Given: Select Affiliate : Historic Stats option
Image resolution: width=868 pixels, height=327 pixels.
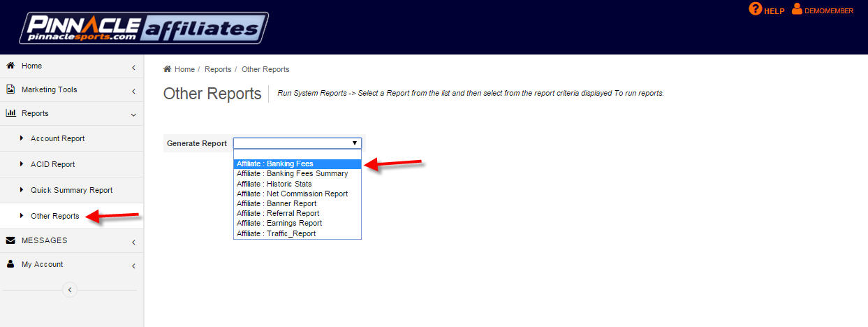Looking at the screenshot, I should pos(297,184).
